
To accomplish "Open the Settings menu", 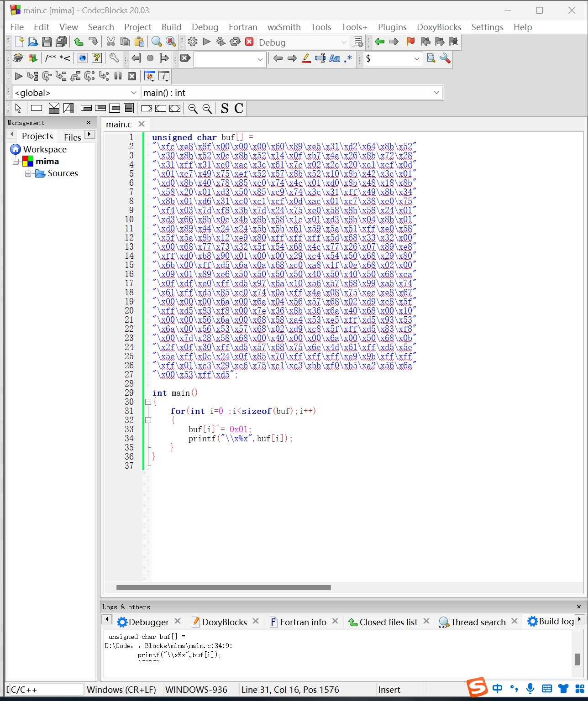I will point(487,27).
